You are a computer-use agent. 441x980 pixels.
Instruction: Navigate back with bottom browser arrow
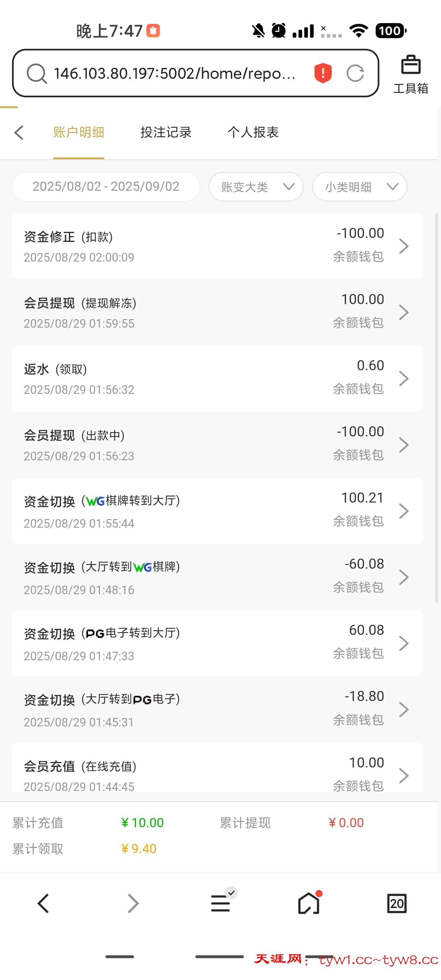(43, 903)
